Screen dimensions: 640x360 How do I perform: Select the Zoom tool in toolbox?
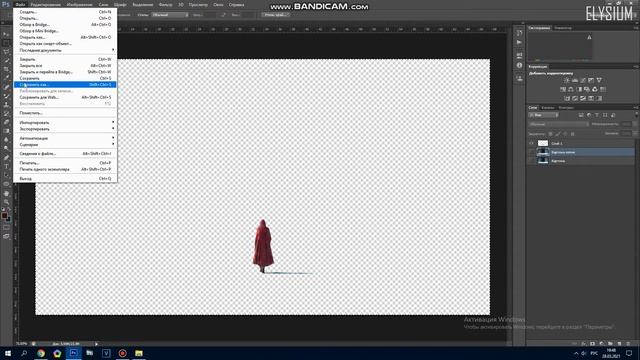[x=6, y=202]
